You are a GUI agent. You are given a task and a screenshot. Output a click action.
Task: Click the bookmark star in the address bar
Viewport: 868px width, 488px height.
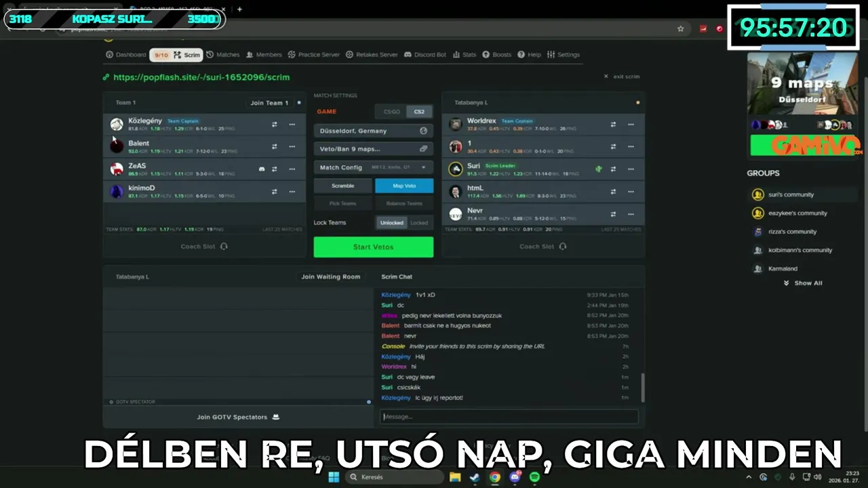click(680, 29)
